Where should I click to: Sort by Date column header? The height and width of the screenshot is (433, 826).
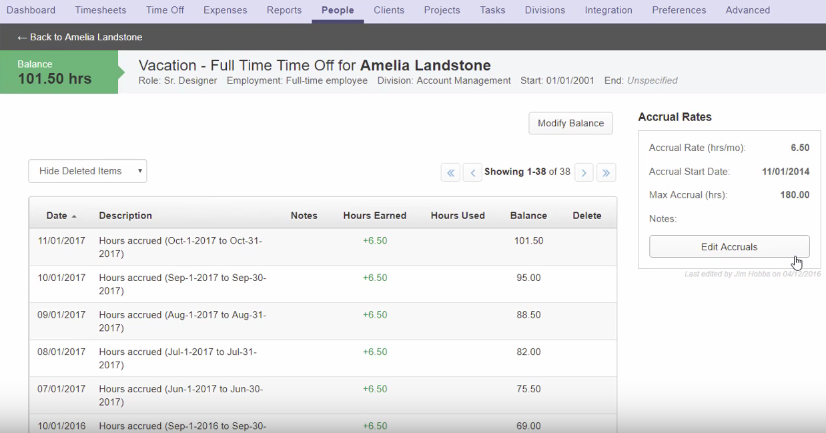pos(60,215)
